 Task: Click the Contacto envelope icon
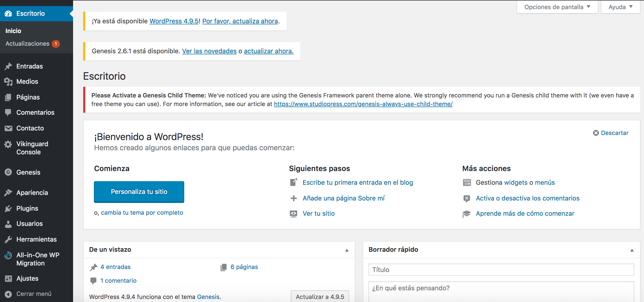8,128
